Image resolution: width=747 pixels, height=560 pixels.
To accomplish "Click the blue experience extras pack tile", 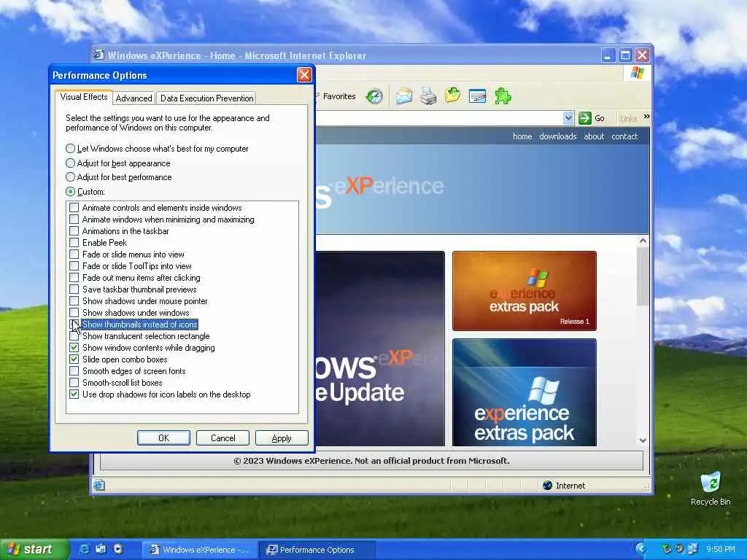I will click(524, 392).
